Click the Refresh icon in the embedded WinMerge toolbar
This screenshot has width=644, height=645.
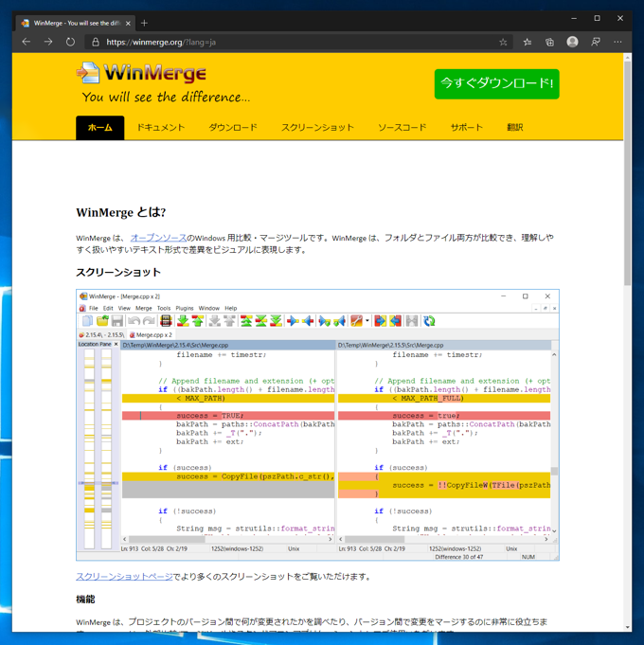(x=429, y=321)
